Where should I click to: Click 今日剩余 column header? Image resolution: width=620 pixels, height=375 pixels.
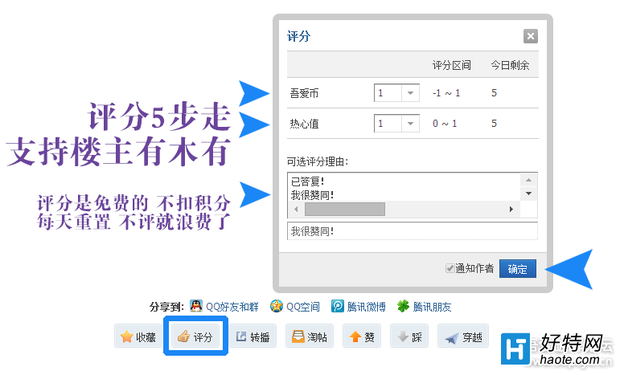(x=510, y=65)
